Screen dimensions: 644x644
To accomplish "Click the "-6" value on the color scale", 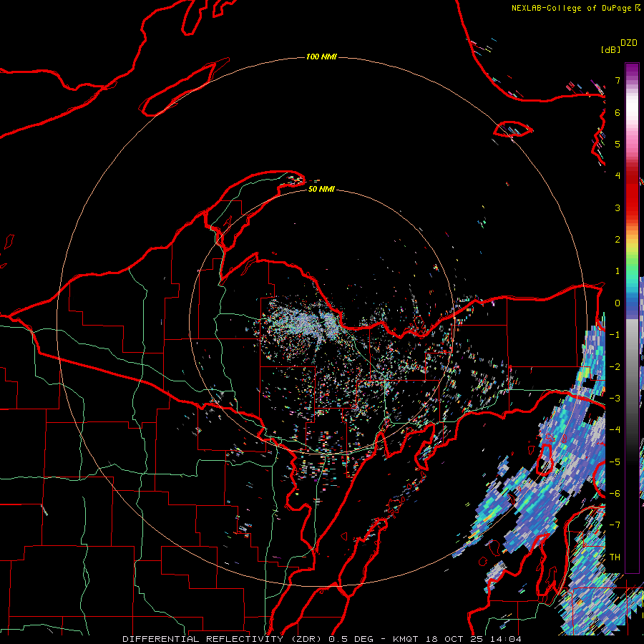I will coord(615,494).
